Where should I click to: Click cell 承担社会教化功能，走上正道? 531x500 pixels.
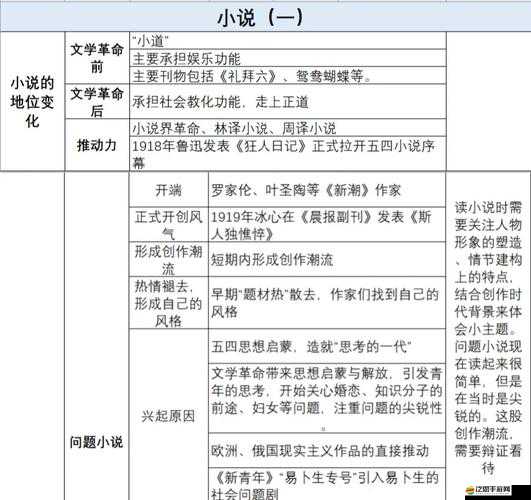coord(288,101)
